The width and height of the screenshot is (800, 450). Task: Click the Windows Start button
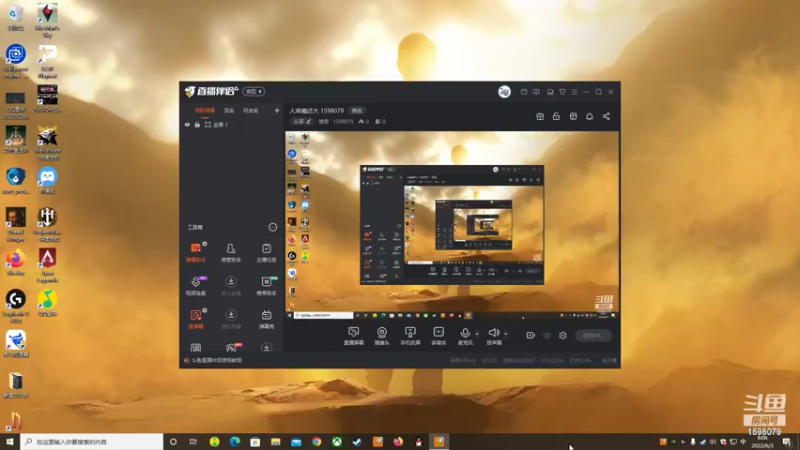[x=10, y=441]
